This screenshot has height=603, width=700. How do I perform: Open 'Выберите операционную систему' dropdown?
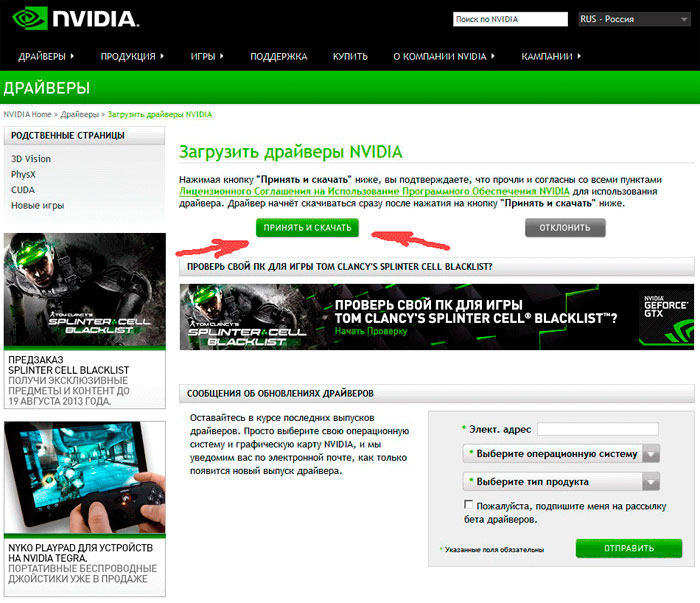click(x=561, y=453)
